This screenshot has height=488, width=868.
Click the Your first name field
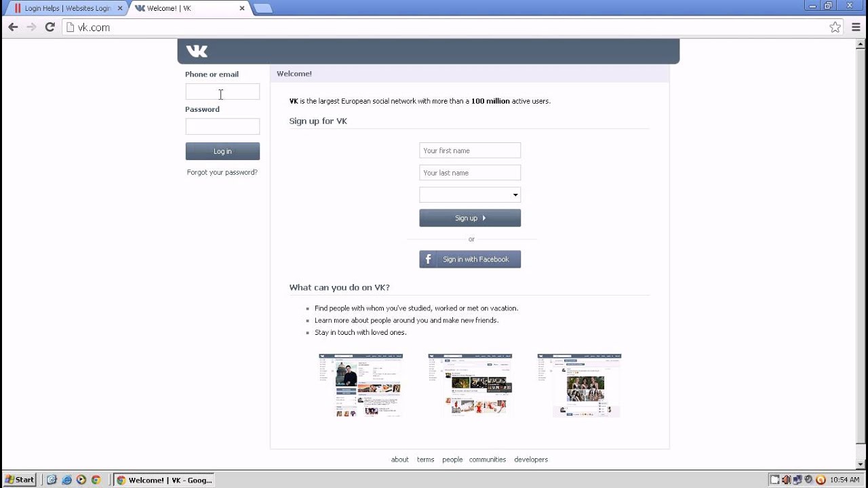[x=470, y=150]
